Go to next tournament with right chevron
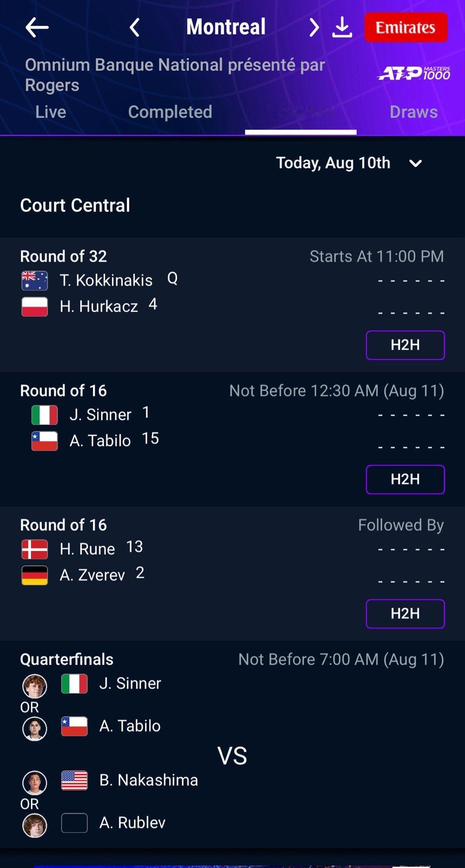 click(314, 28)
